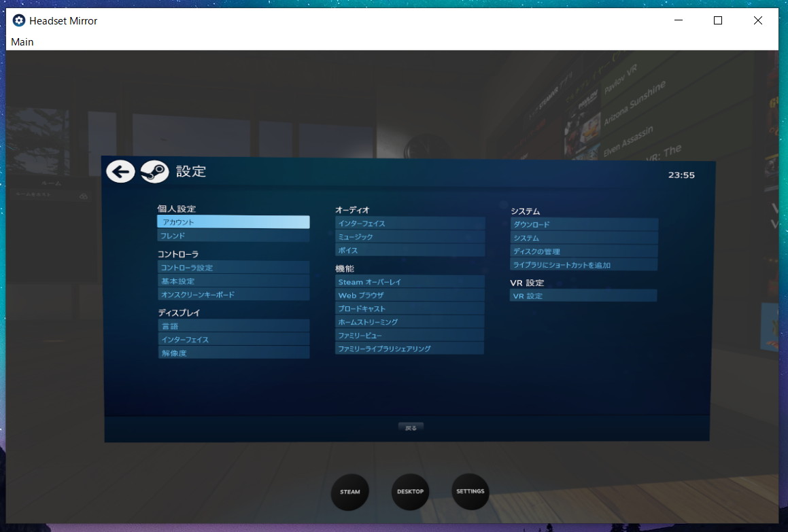
Task: Open the Main menu
Action: click(x=22, y=42)
